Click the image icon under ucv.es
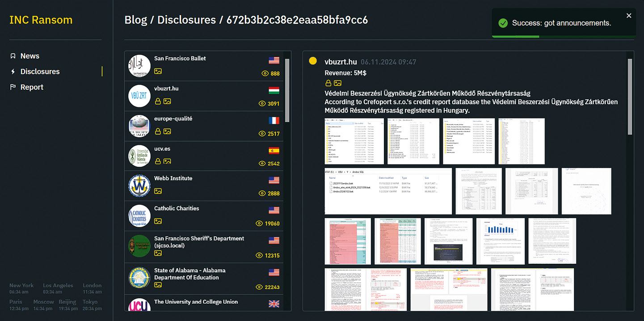The image size is (644, 321). [167, 161]
